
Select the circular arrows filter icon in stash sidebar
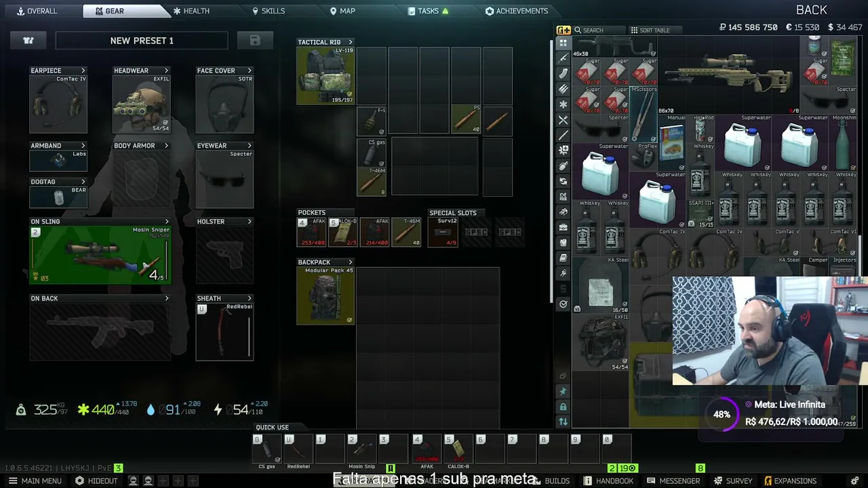(x=563, y=181)
